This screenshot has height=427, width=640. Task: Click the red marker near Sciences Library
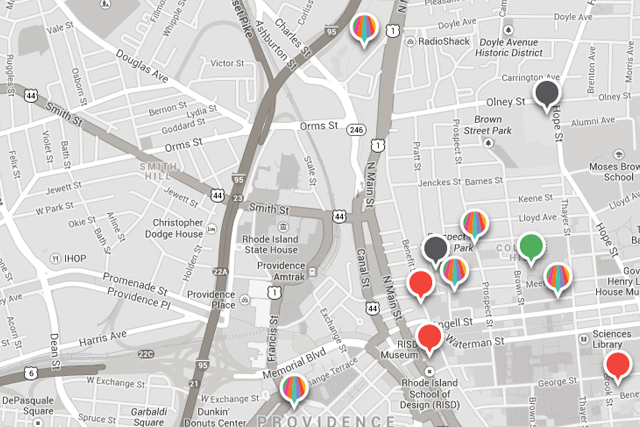(x=618, y=365)
